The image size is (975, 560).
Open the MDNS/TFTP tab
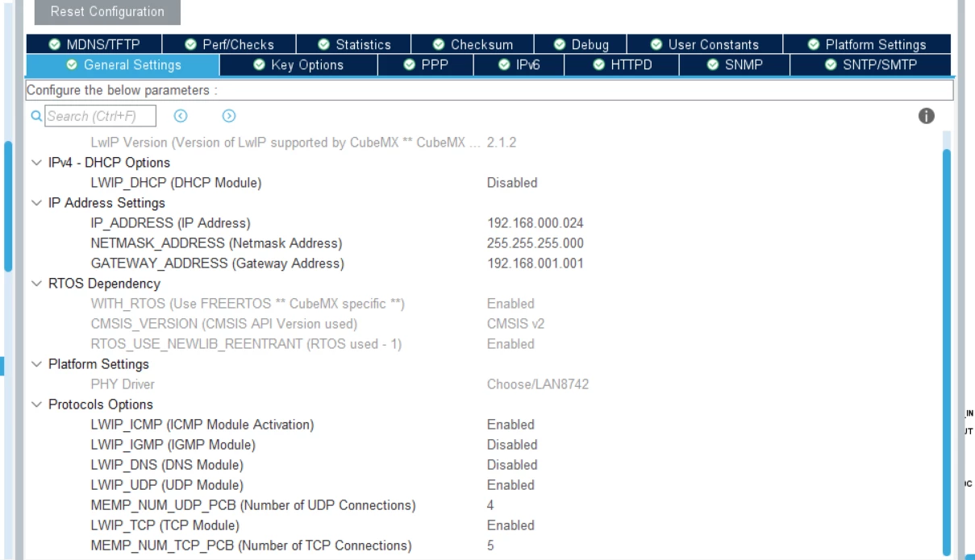pos(94,44)
